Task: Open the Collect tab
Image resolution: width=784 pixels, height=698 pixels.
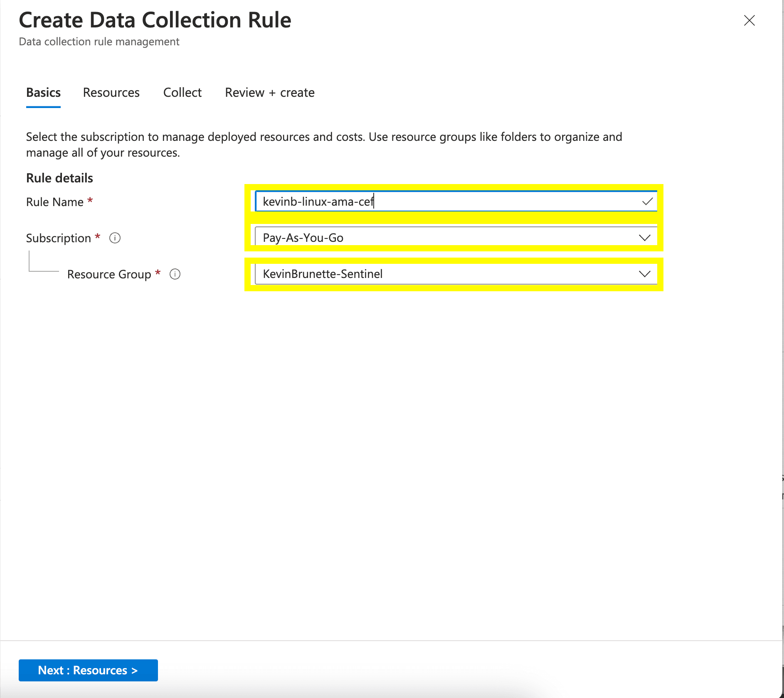Action: [x=182, y=93]
